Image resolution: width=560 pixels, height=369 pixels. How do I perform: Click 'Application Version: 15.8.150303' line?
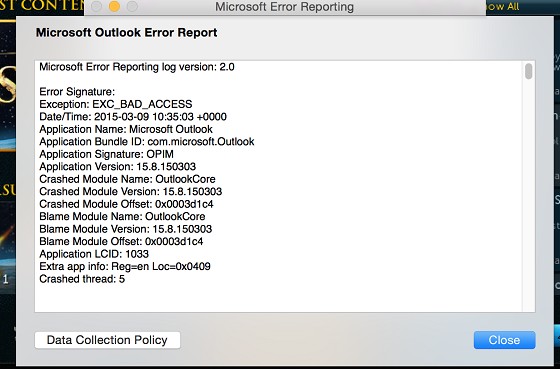pyautogui.click(x=118, y=167)
